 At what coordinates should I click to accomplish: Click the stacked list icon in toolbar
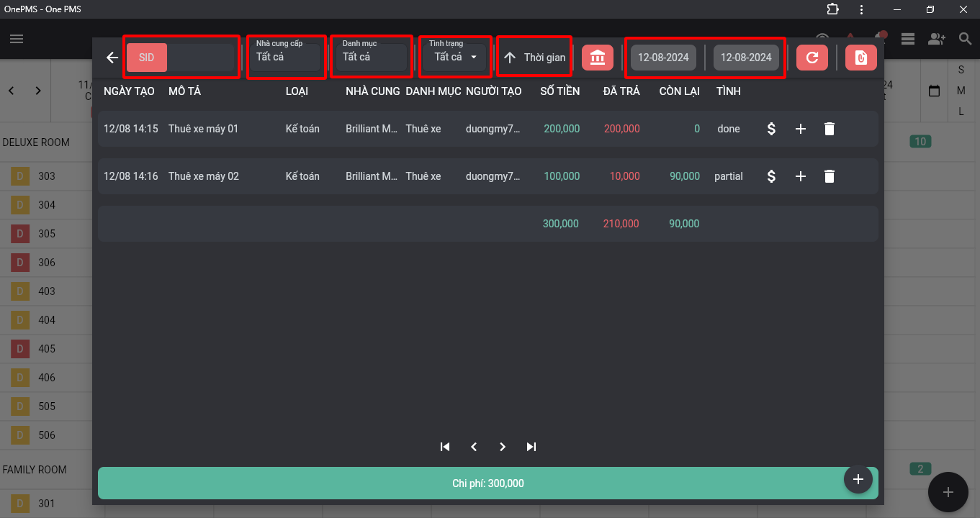click(907, 39)
